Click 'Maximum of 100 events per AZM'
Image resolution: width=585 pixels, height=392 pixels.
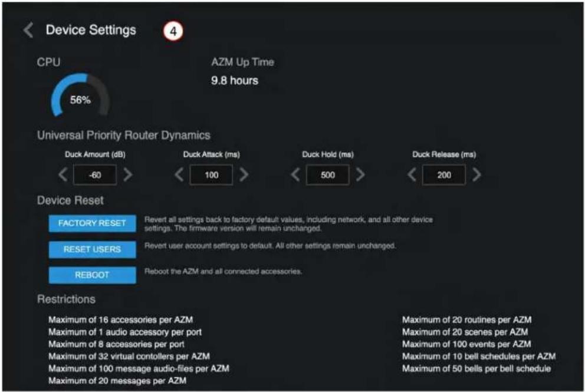coord(466,344)
